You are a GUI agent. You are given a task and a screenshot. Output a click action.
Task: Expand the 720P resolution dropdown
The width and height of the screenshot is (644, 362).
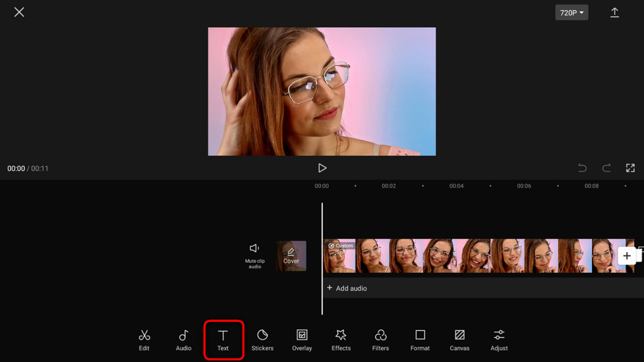[x=572, y=12]
